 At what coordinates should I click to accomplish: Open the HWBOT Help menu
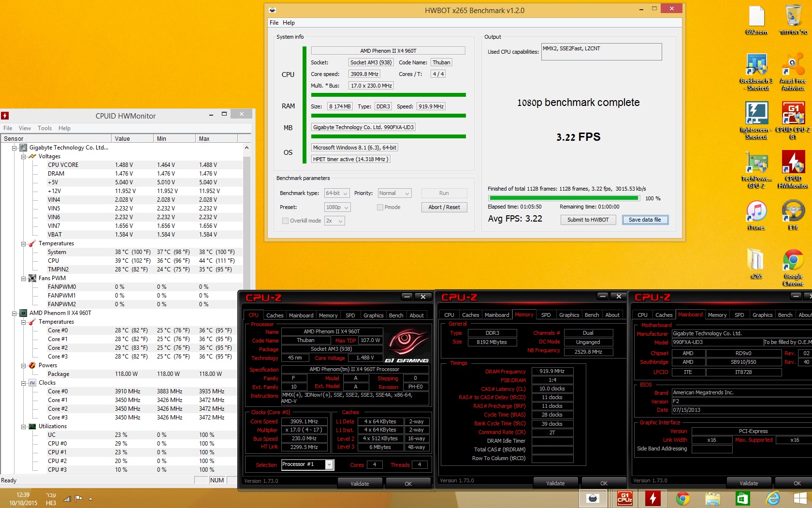click(x=289, y=23)
